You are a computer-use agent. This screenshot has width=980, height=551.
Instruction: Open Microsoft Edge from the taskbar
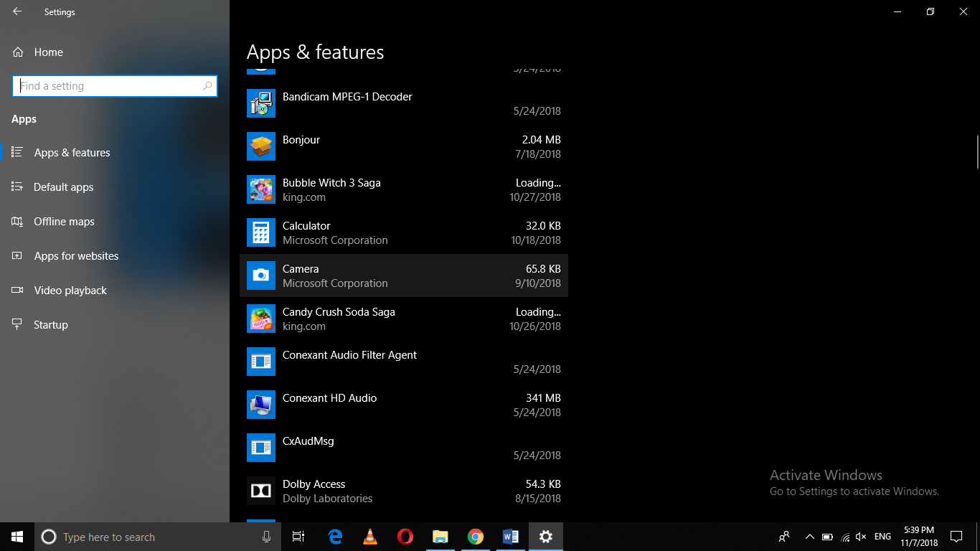pos(335,537)
